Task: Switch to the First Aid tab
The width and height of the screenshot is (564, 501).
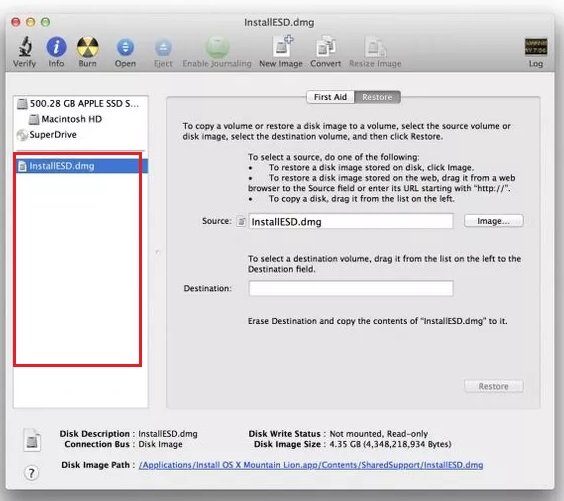Action: tap(330, 97)
